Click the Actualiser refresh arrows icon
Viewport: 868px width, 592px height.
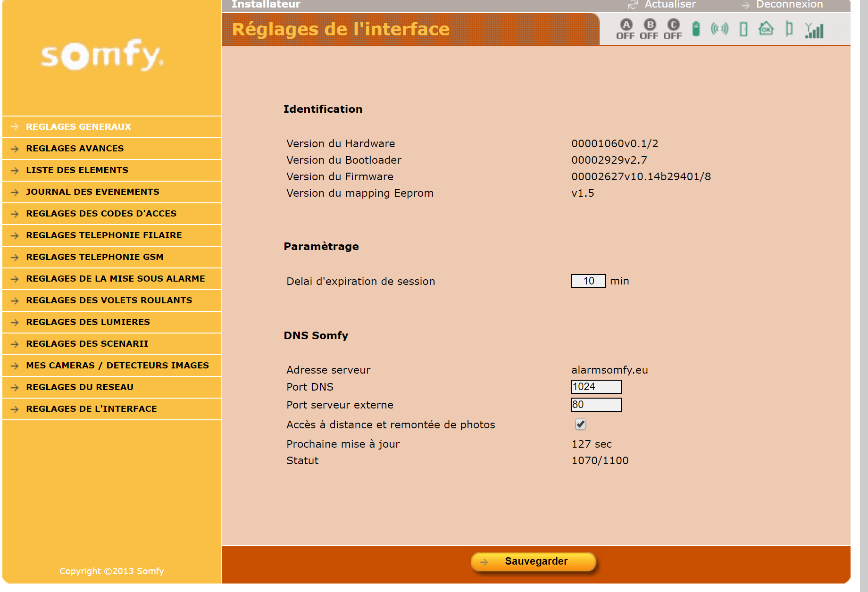pyautogui.click(x=633, y=5)
